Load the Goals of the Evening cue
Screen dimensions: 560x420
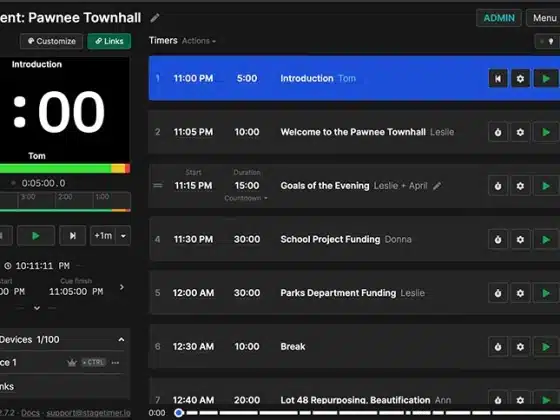[x=498, y=186]
